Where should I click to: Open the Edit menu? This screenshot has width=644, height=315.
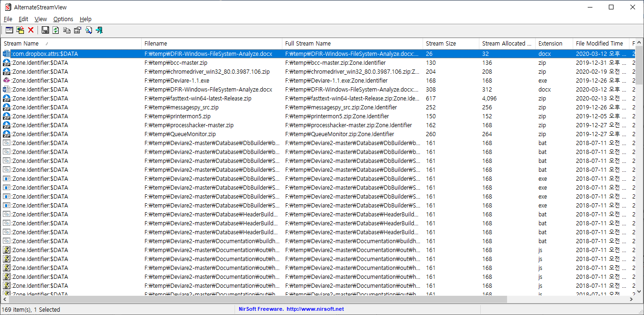tap(23, 19)
